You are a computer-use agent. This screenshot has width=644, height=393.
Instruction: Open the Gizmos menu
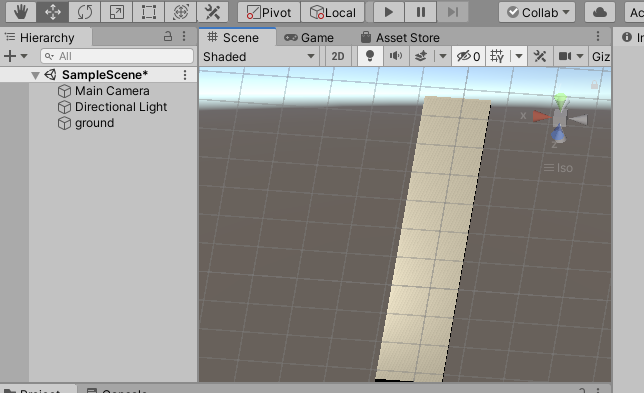click(x=600, y=56)
